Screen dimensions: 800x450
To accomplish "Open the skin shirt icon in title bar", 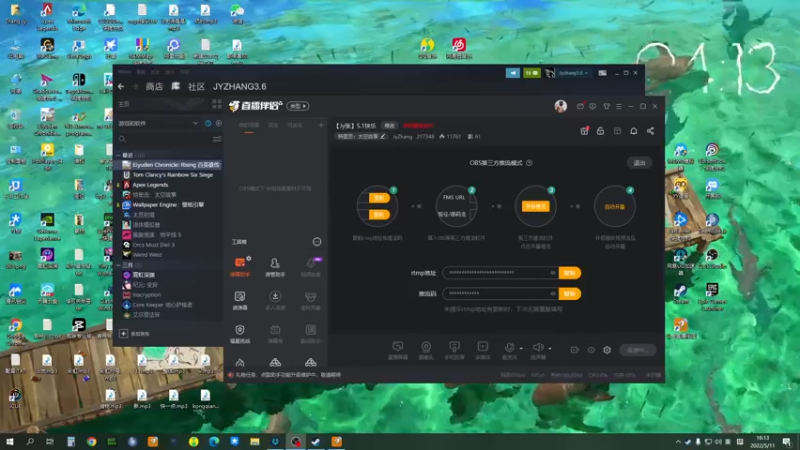I will pyautogui.click(x=607, y=106).
